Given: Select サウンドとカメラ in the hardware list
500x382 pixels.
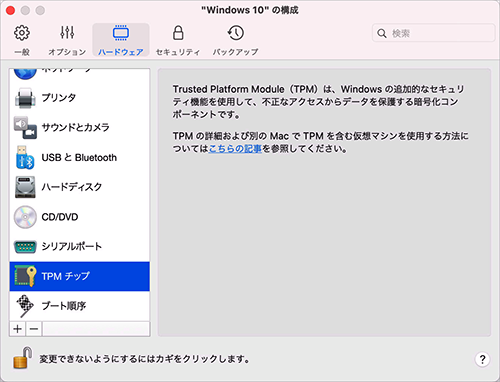Looking at the screenshot, I should (x=80, y=128).
